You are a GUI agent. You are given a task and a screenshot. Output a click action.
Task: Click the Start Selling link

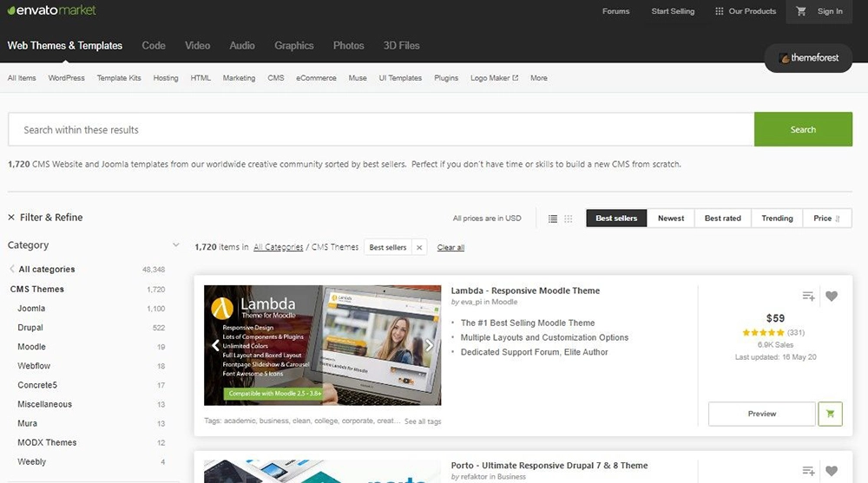673,11
